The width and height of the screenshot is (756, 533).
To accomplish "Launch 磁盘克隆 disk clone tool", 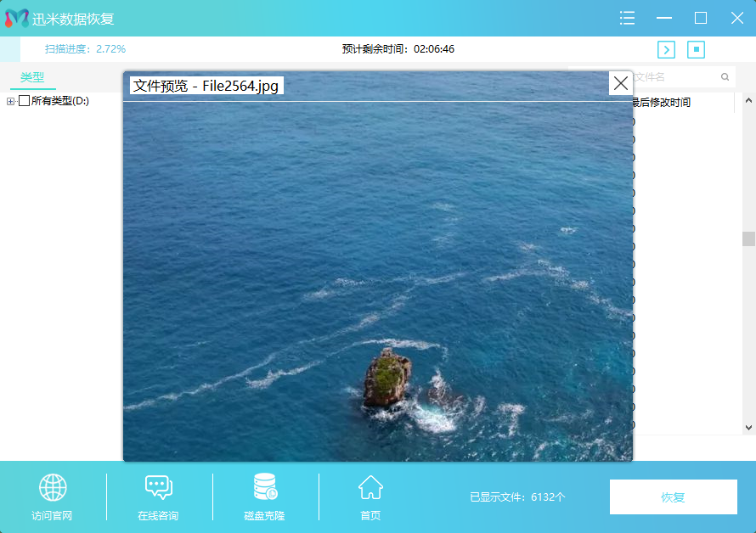I will 264,488.
